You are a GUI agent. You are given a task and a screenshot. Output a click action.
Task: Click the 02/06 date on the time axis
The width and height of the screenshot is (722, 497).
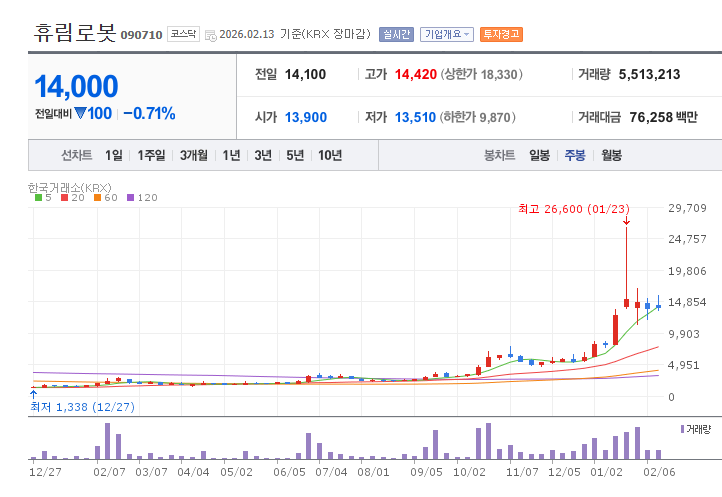(x=659, y=472)
